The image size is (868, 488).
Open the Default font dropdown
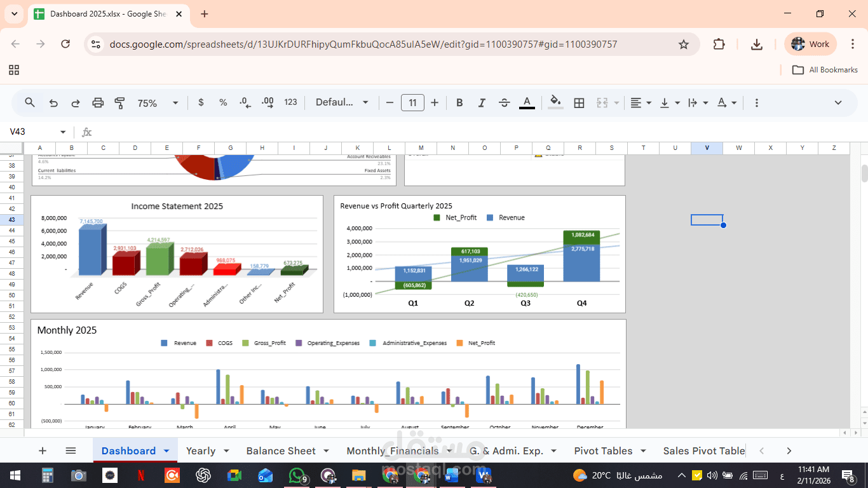pos(342,102)
